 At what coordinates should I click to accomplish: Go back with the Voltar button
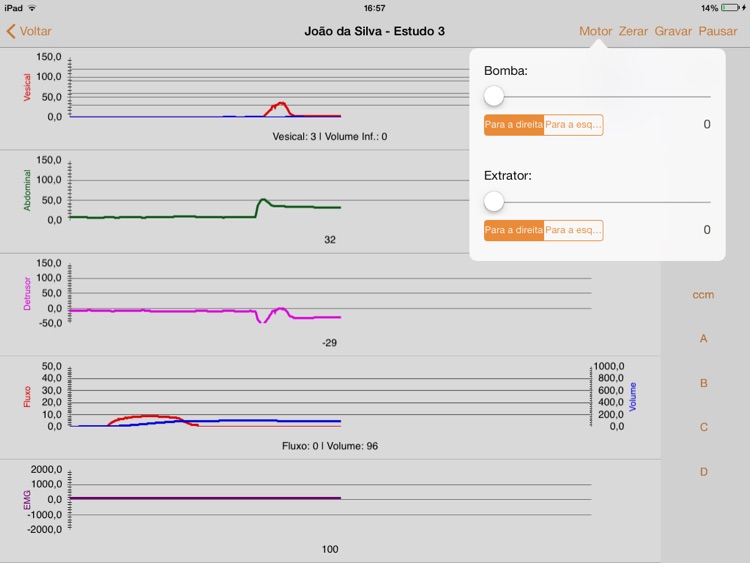29,32
